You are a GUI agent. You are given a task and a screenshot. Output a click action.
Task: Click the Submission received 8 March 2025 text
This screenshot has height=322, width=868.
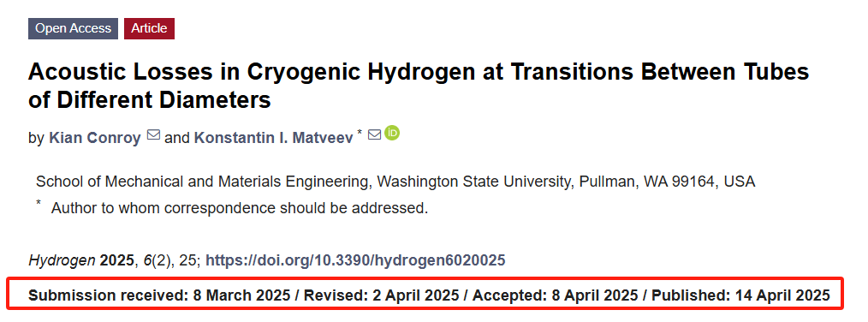159,295
